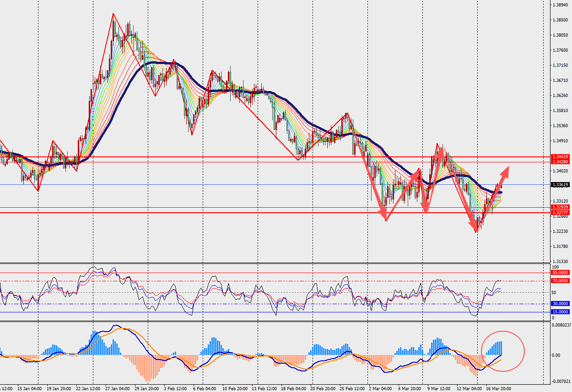Click the 1.38940 label on the price axis

click(x=560, y=5)
